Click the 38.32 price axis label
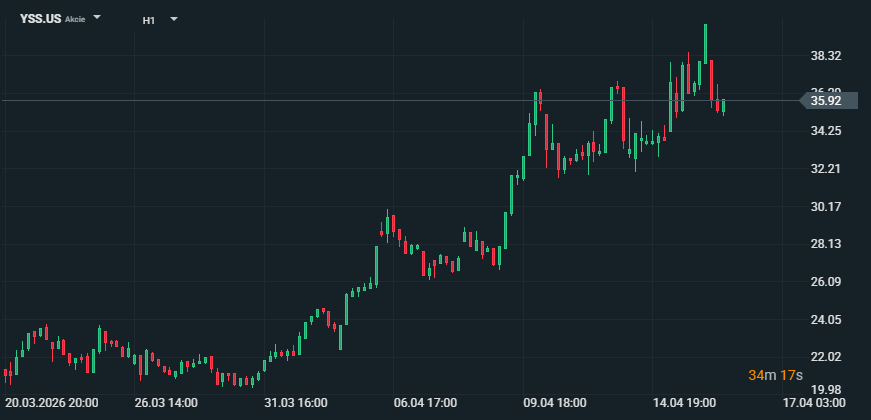 point(826,56)
